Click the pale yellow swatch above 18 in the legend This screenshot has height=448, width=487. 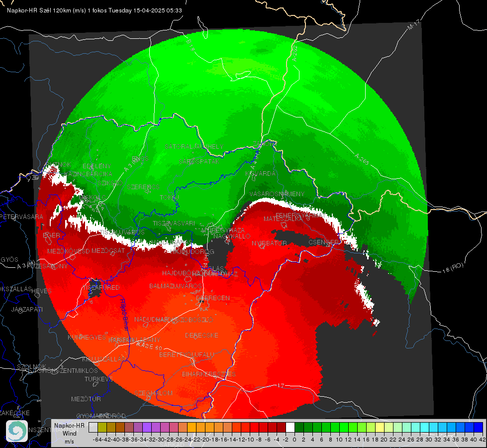pyautogui.click(x=380, y=427)
